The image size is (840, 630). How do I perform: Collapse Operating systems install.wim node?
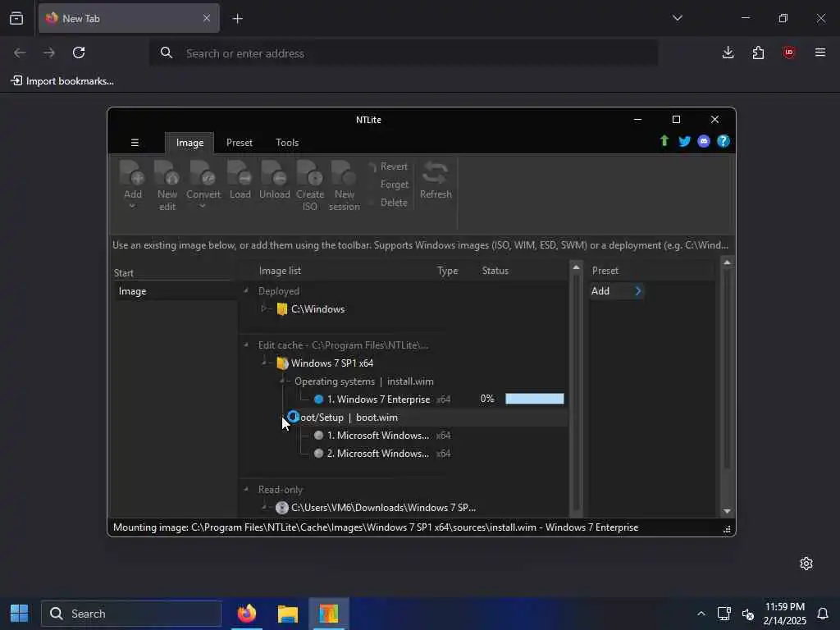(x=282, y=381)
